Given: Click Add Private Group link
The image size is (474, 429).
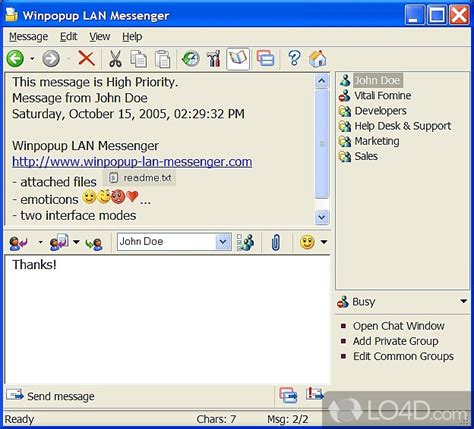Looking at the screenshot, I should point(396,341).
